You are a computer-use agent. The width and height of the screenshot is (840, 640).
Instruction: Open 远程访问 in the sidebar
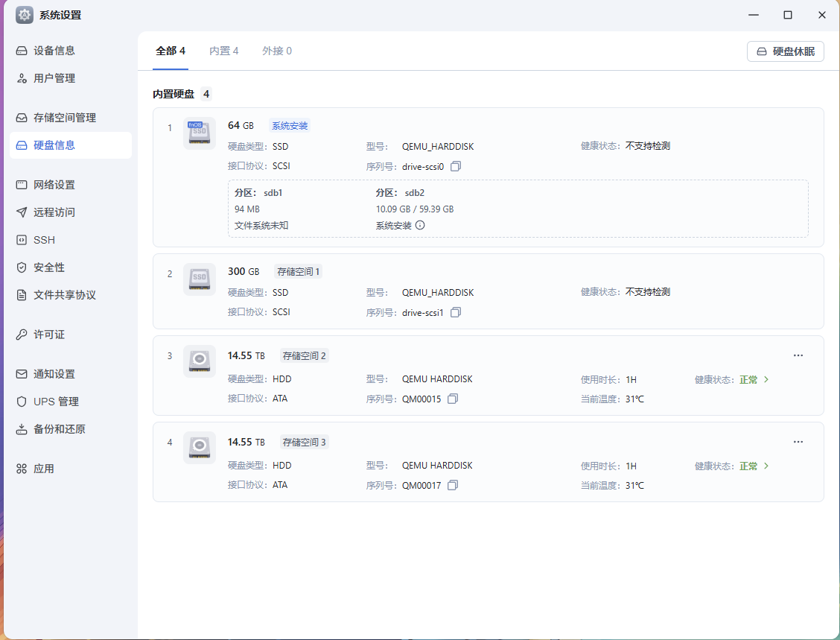click(x=54, y=212)
